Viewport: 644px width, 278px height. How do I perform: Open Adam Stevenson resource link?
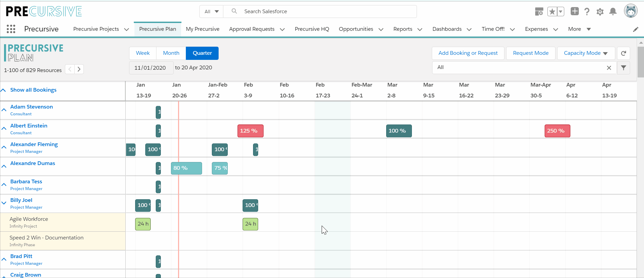tap(31, 107)
